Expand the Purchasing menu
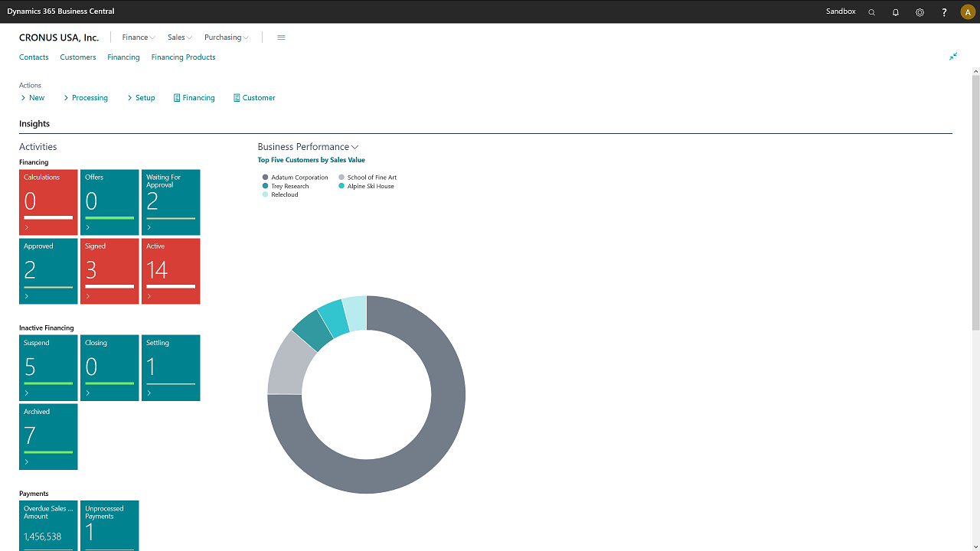Viewport: 980px width, 551px height. point(227,37)
